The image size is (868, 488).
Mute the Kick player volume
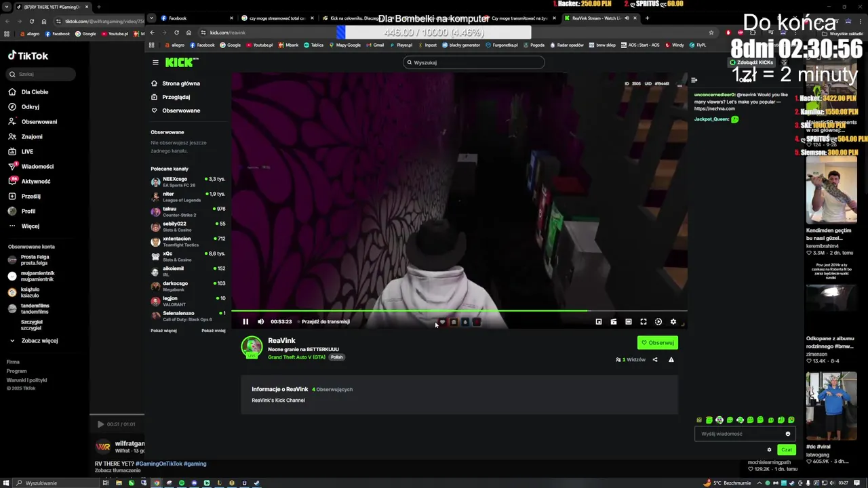pos(260,322)
